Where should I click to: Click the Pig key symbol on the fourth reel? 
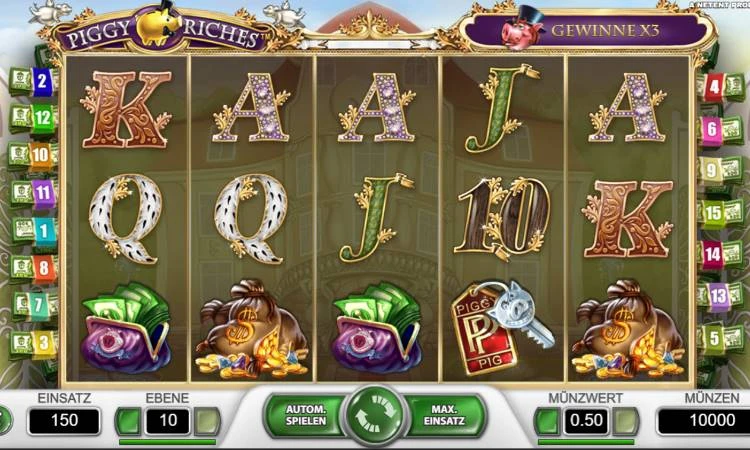pos(502,326)
